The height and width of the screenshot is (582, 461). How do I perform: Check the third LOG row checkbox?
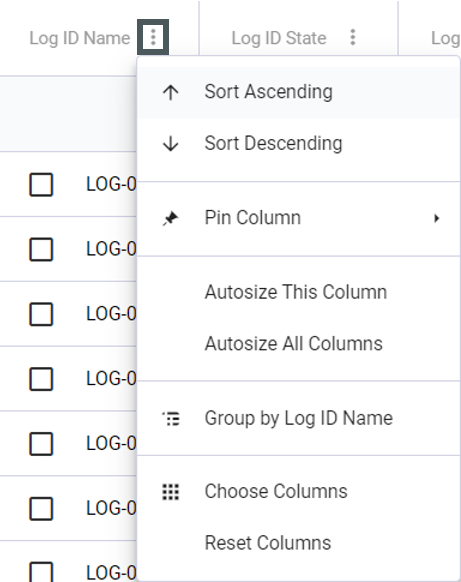point(41,314)
